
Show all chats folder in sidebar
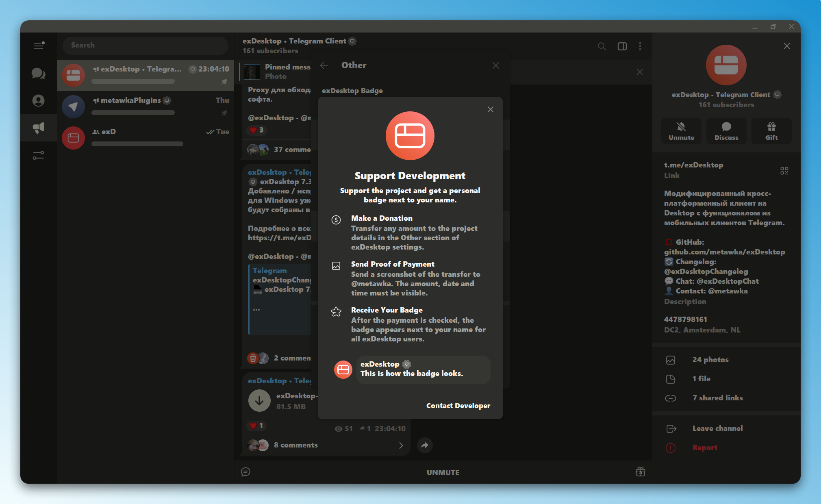pos(39,74)
